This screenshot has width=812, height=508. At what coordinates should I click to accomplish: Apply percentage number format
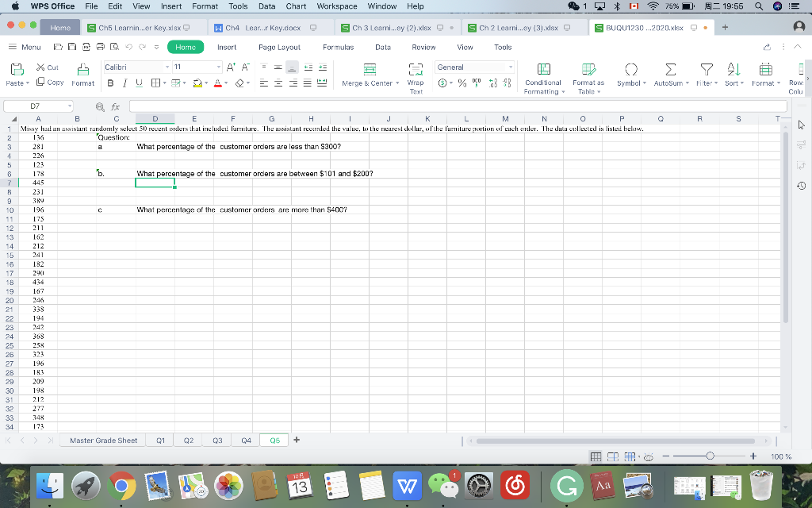tap(462, 83)
